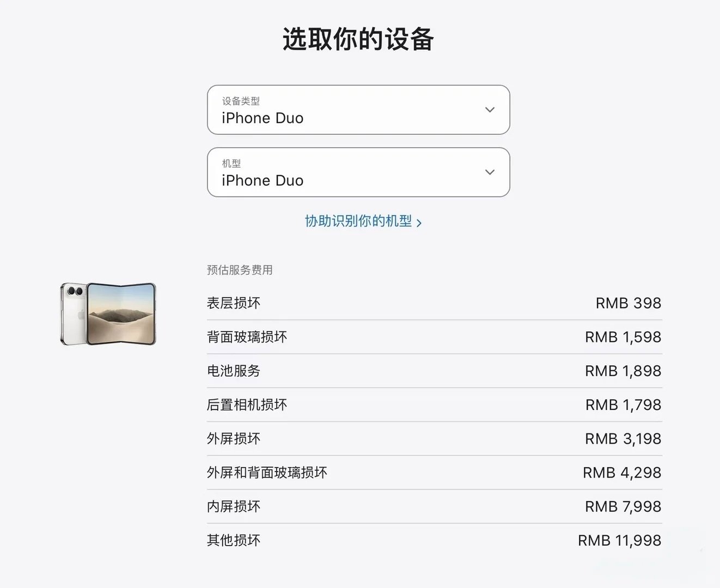Click the price RMB 398
This screenshot has height=588, width=720.
pos(629,303)
